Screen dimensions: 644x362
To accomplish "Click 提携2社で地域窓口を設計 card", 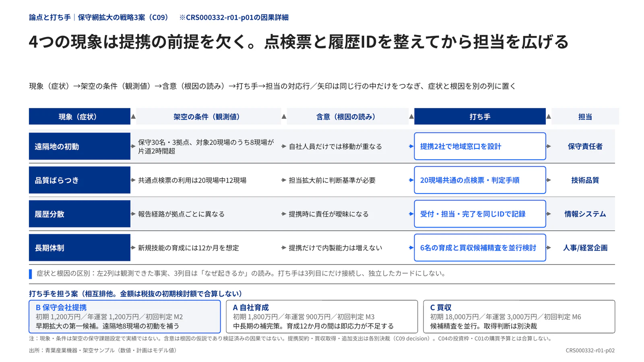I will [x=480, y=146].
